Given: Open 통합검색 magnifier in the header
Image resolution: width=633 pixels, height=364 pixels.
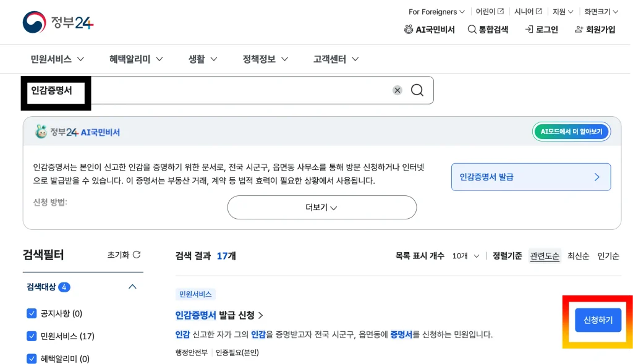Looking at the screenshot, I should [x=488, y=30].
